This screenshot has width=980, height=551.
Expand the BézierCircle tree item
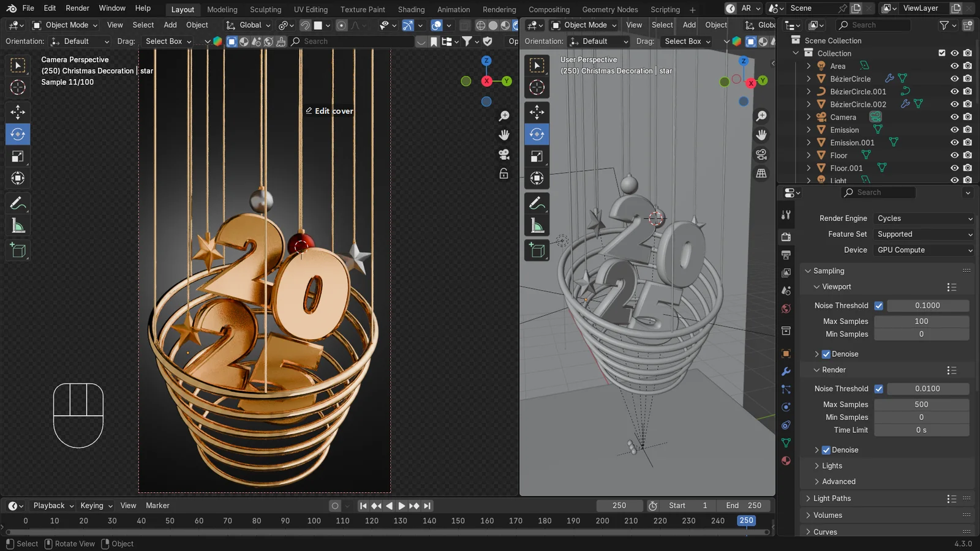pos(809,79)
